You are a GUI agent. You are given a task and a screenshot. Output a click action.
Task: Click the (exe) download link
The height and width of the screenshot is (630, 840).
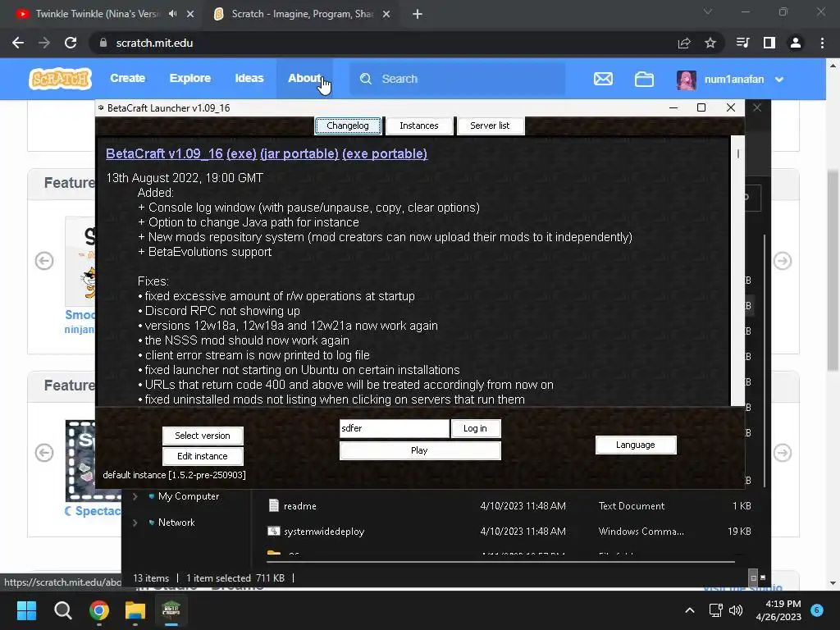pyautogui.click(x=242, y=153)
